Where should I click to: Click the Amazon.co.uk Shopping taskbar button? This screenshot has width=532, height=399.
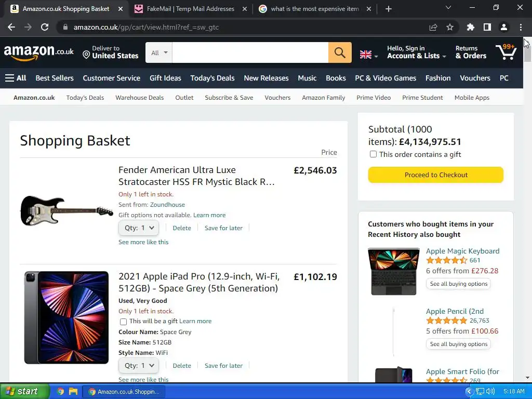click(124, 392)
